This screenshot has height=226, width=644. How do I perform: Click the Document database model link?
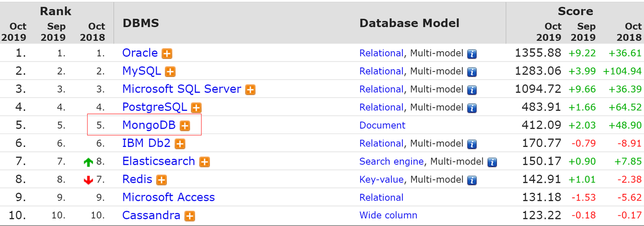click(x=382, y=126)
